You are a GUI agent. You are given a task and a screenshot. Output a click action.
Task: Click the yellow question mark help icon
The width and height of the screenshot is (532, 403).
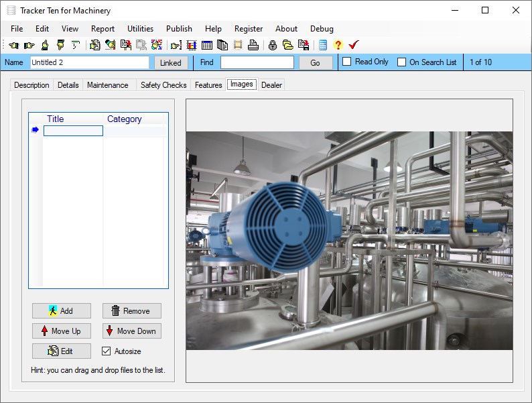(338, 46)
